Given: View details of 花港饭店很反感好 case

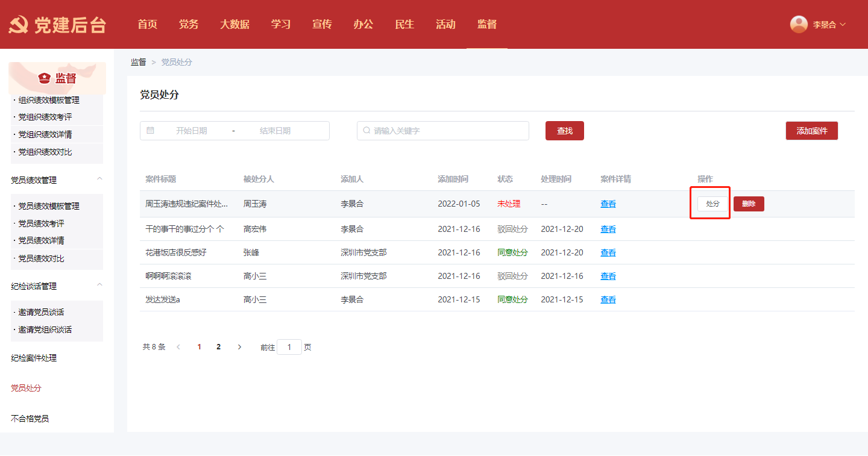Looking at the screenshot, I should 608,252.
